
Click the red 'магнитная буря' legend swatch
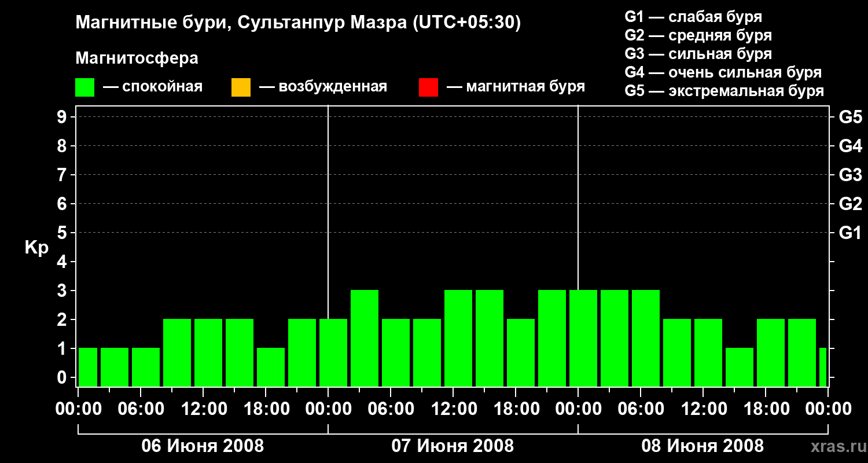[428, 87]
